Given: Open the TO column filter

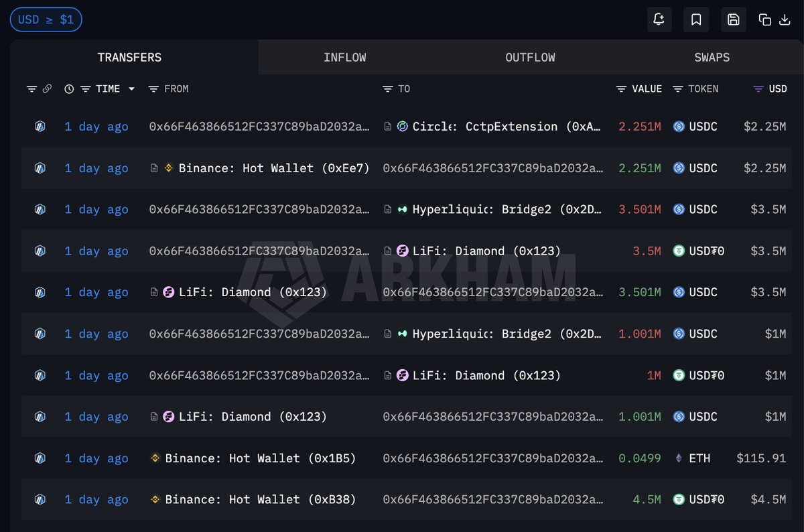Looking at the screenshot, I should 387,88.
